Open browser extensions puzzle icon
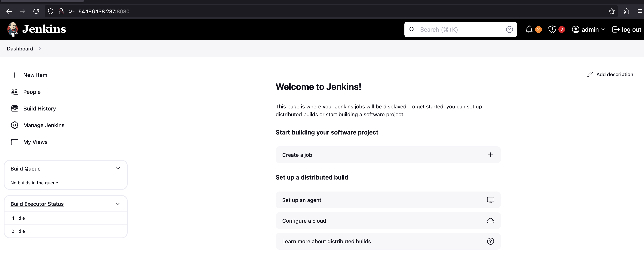Viewport: 644px width, 272px height. click(x=626, y=11)
